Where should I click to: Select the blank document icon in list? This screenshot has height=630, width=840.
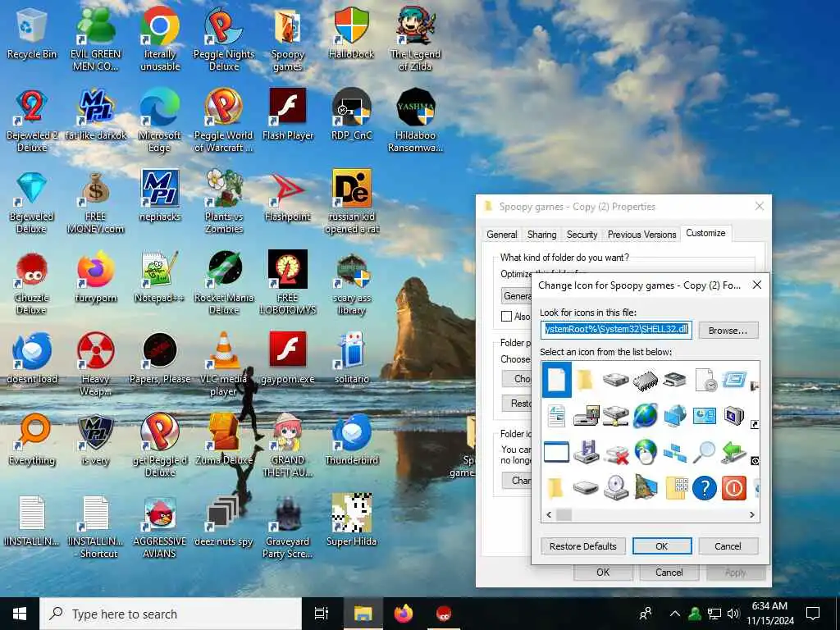557,380
